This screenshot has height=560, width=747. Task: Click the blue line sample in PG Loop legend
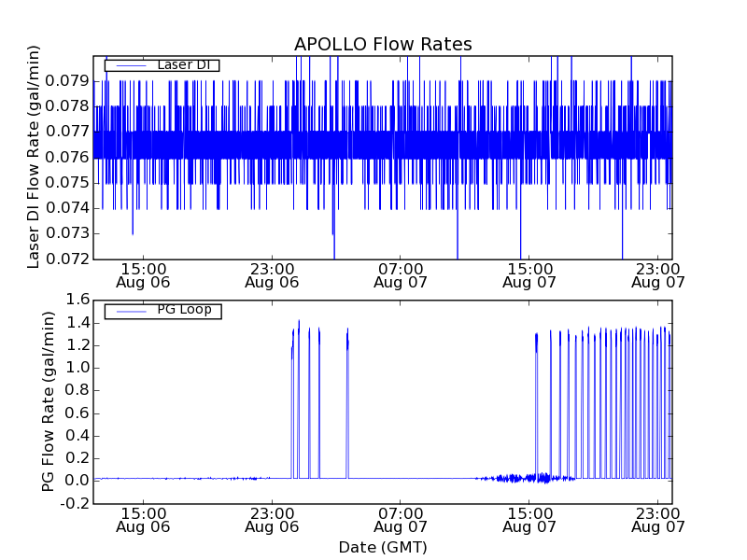coord(131,312)
